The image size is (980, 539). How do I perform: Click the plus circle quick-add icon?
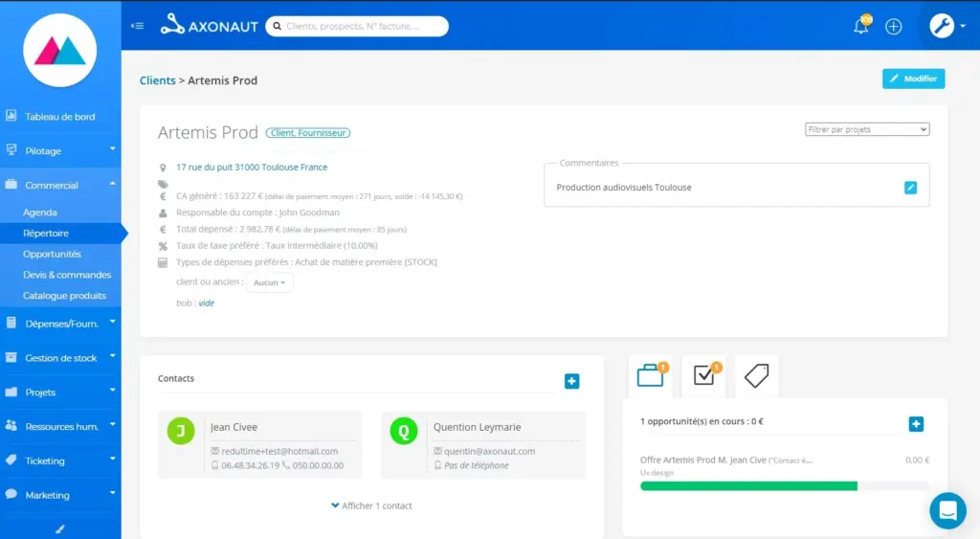[893, 27]
